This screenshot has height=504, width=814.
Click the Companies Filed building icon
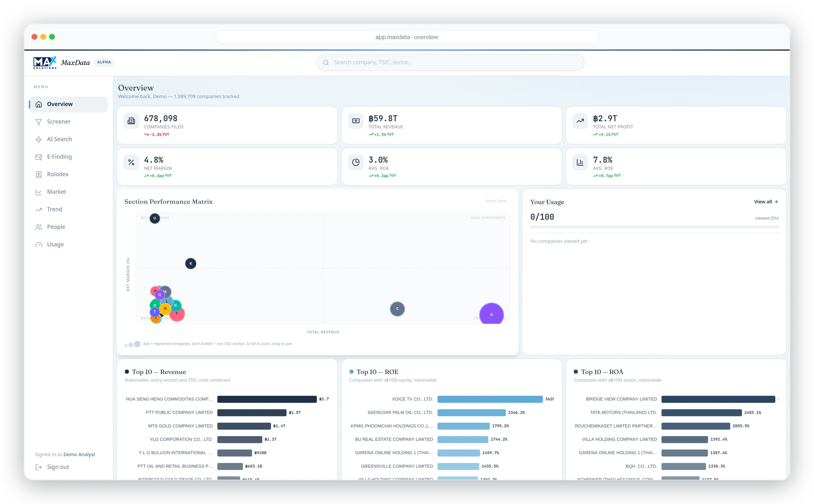tap(131, 121)
